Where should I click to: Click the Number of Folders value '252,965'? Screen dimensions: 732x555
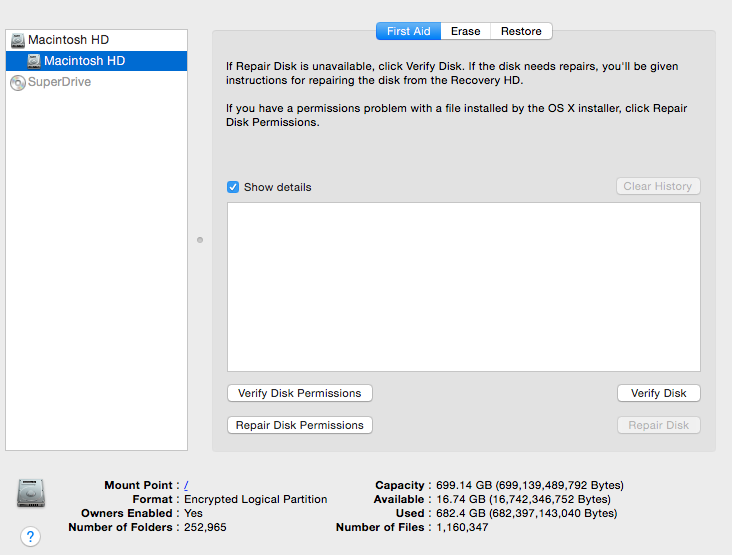205,527
